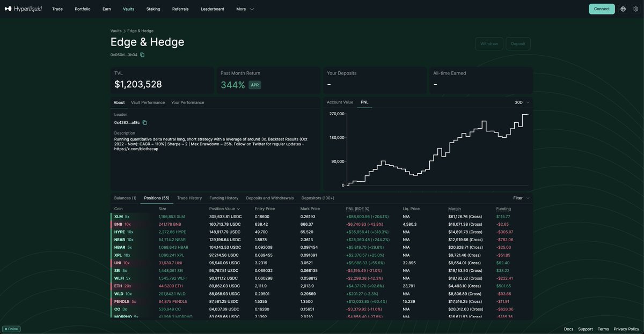The image size is (644, 334).
Task: Click the Online status indicator
Action: 11,329
